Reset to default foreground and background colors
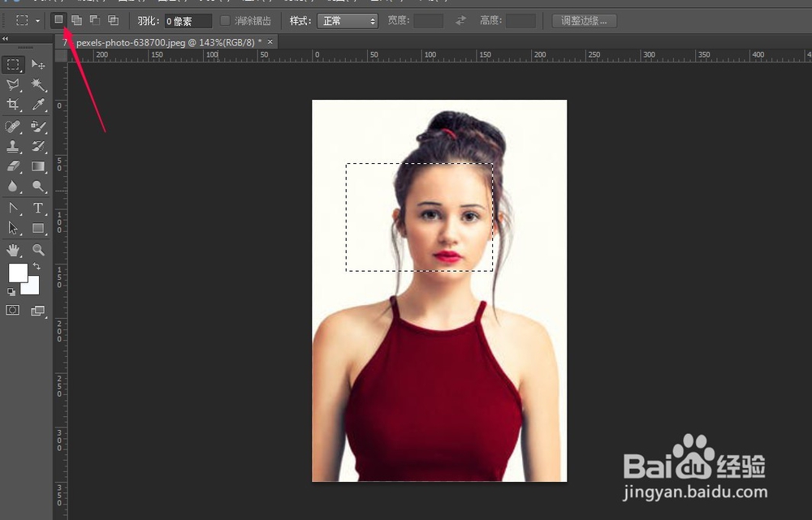Viewport: 812px width, 520px height. (11, 292)
